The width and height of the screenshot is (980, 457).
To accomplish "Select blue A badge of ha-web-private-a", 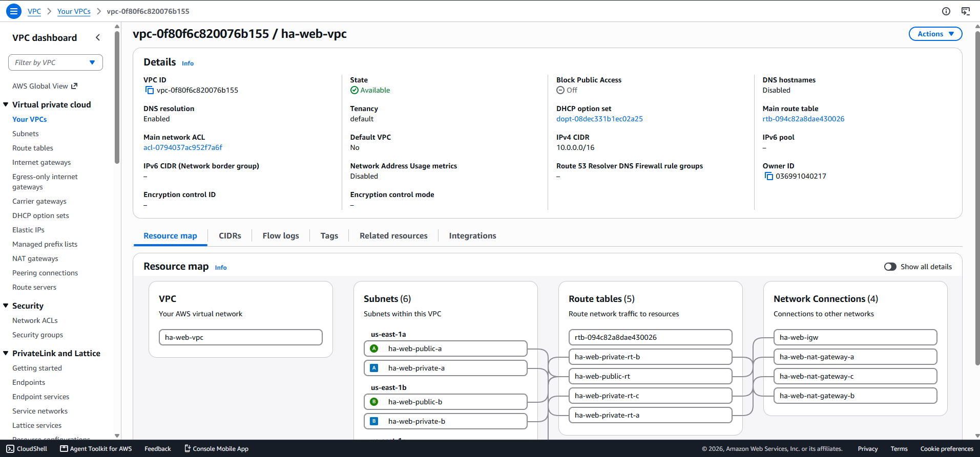I will pyautogui.click(x=374, y=368).
